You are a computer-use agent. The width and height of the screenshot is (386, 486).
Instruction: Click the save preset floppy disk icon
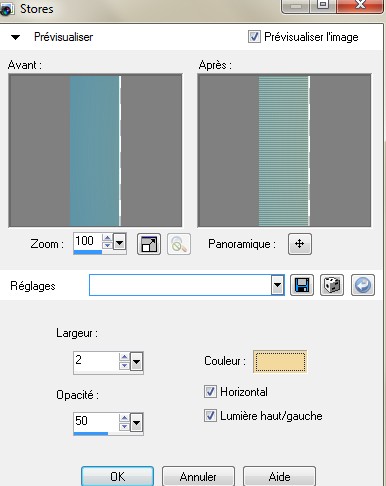302,285
